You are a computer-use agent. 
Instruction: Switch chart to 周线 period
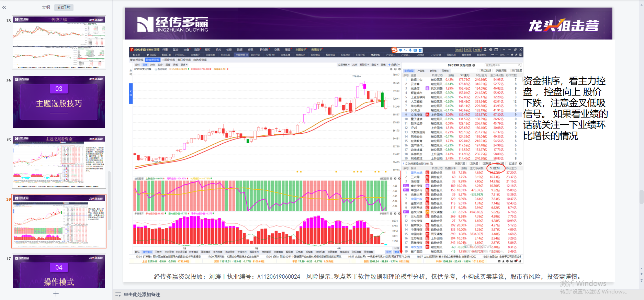pos(168,65)
